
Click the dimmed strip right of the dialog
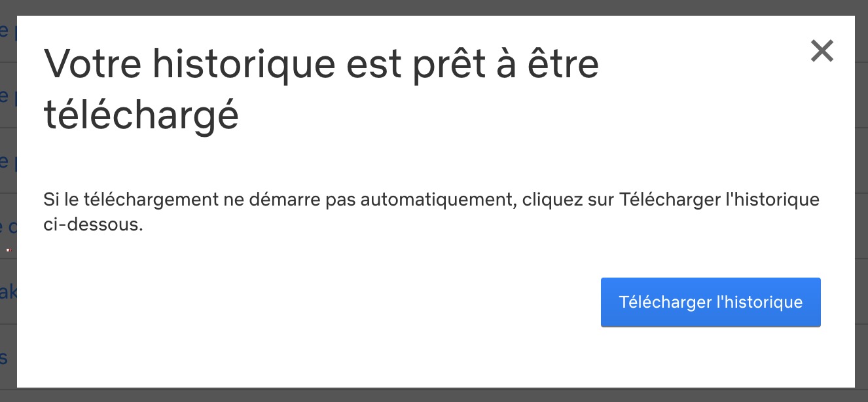(x=861, y=196)
